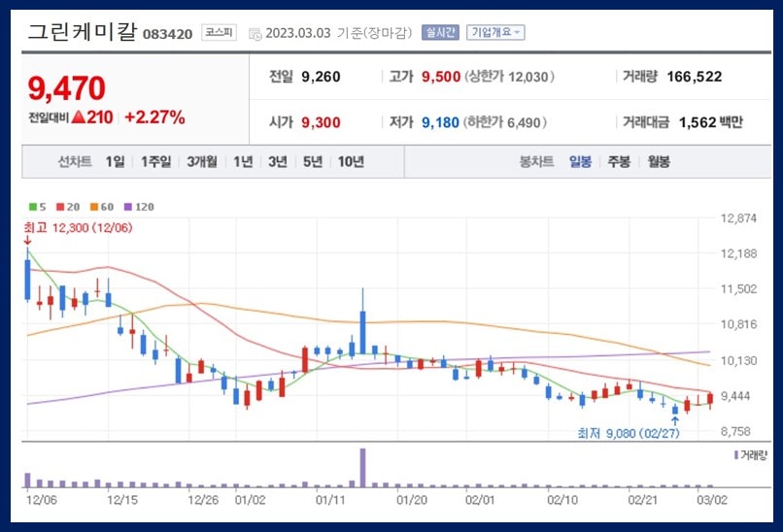The width and height of the screenshot is (783, 532).
Task: Click the 12/26 date axis label
Action: click(203, 500)
